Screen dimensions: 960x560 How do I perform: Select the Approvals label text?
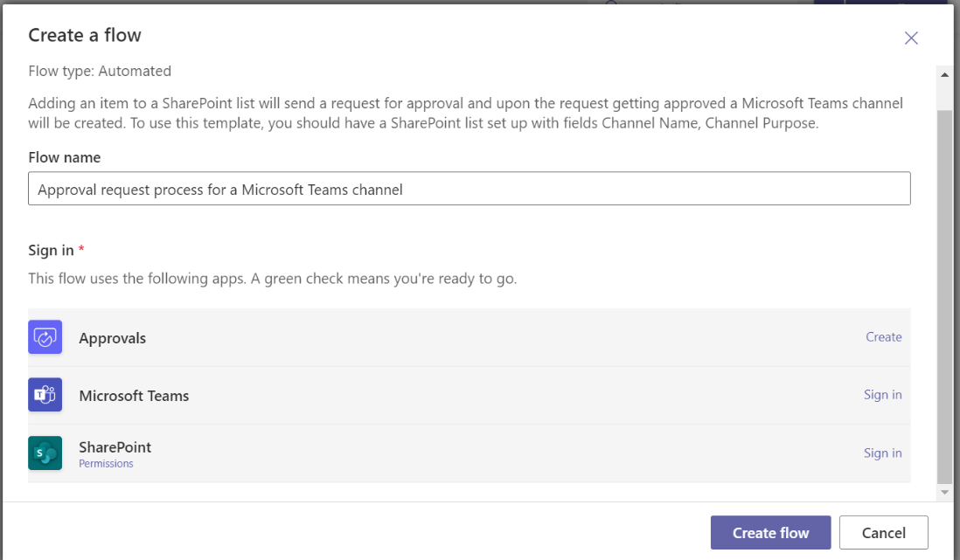point(113,338)
